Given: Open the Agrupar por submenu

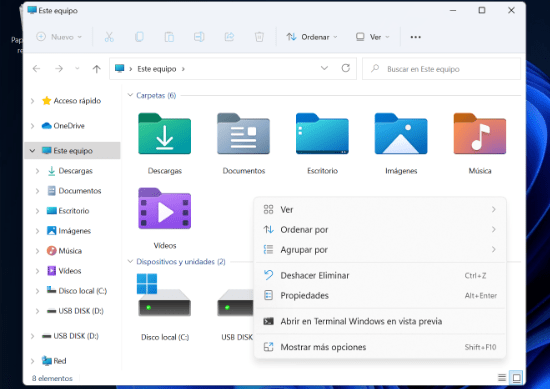Looking at the screenshot, I should 380,249.
